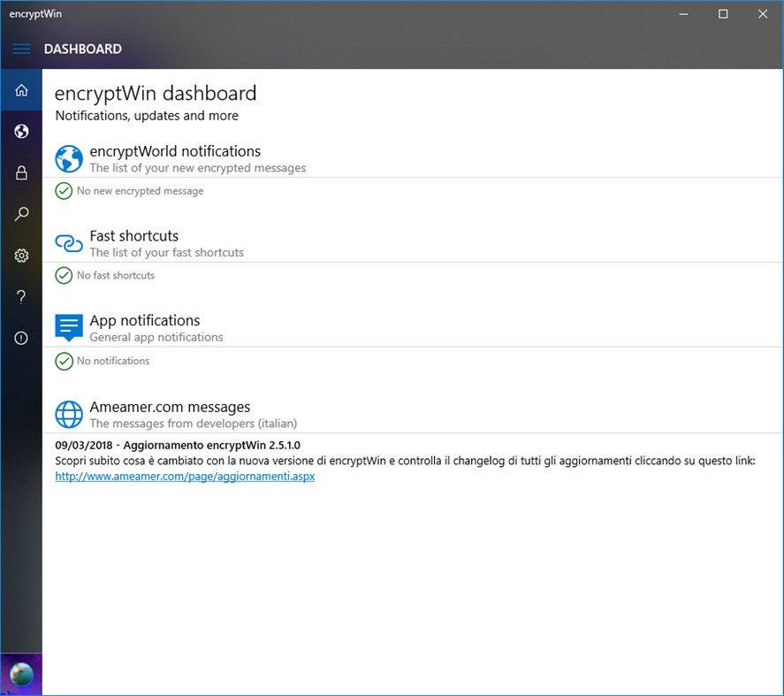Open the ameamer.com aggiornamenti.aspx link
Image resolution: width=784 pixels, height=696 pixels.
(x=185, y=477)
